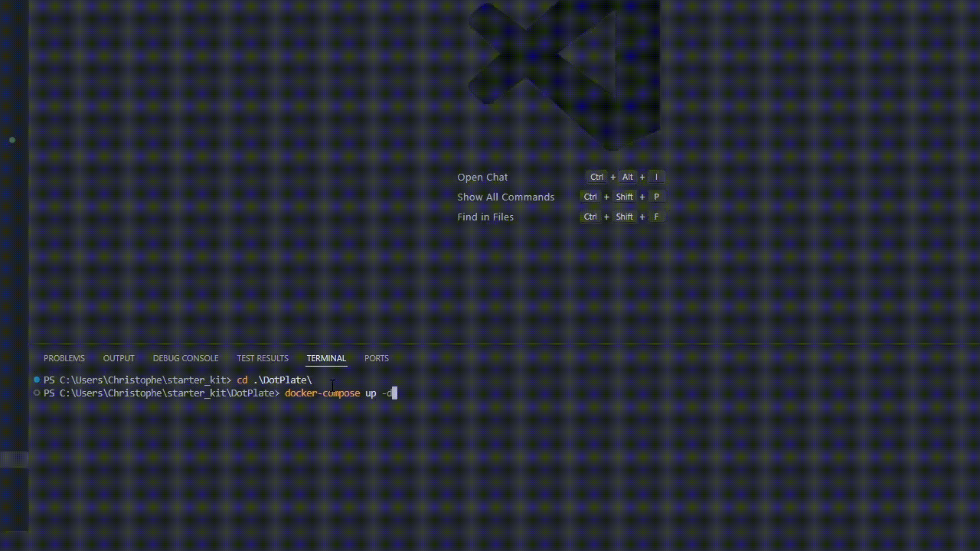Click the 'PS C:\Users\Christophe\starter_kit>' prompt
This screenshot has width=980, height=551.
click(x=137, y=380)
